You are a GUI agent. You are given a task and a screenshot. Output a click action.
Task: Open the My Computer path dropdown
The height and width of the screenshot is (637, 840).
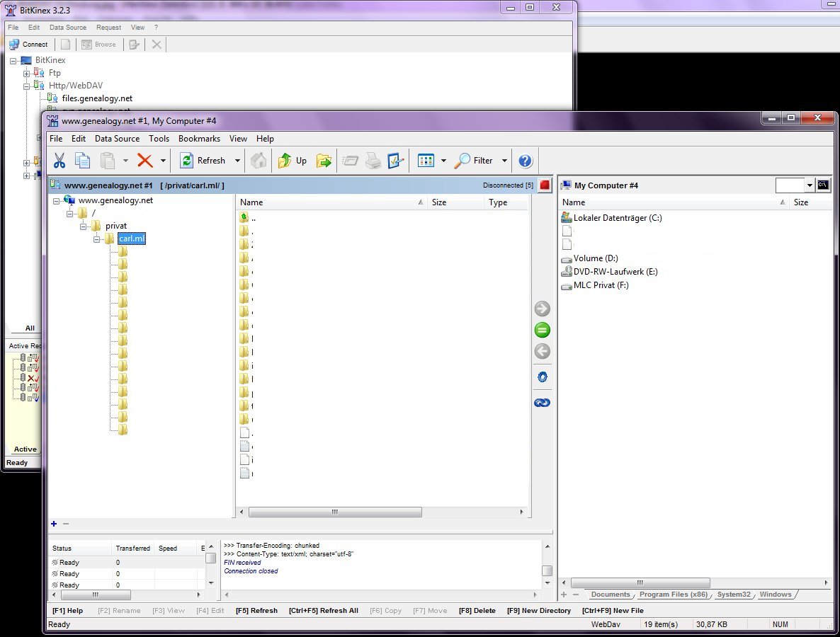coord(810,185)
